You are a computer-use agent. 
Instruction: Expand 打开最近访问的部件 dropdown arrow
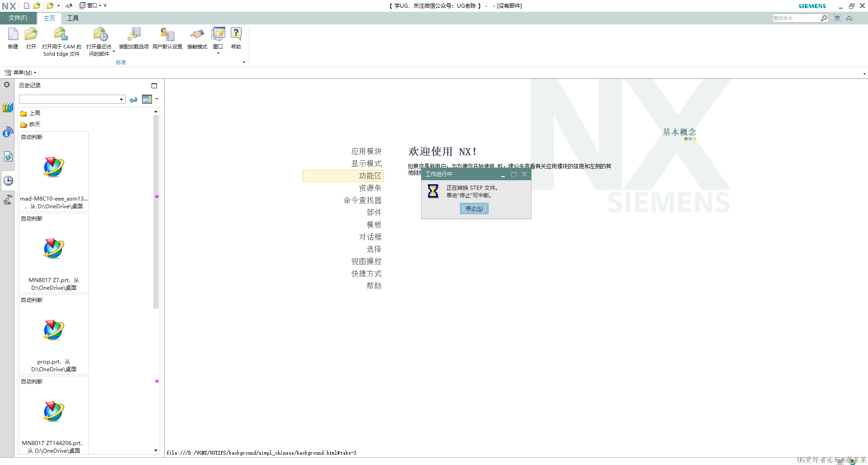[114, 51]
